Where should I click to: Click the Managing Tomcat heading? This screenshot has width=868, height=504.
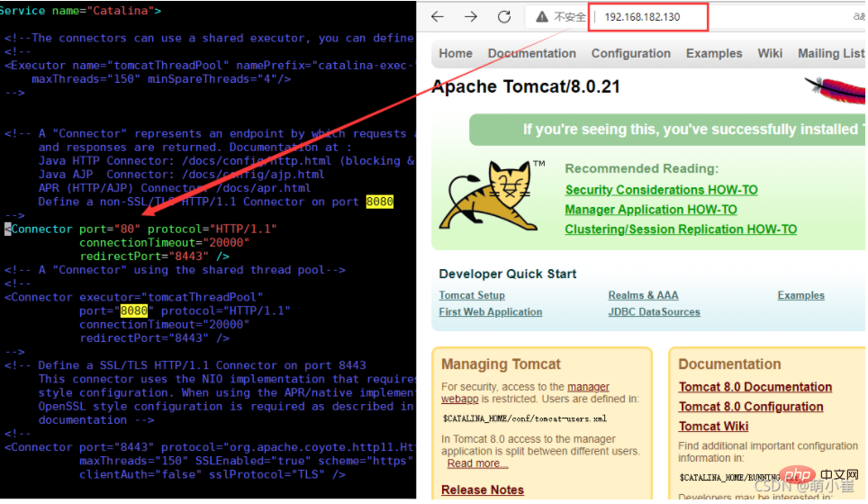click(x=501, y=364)
